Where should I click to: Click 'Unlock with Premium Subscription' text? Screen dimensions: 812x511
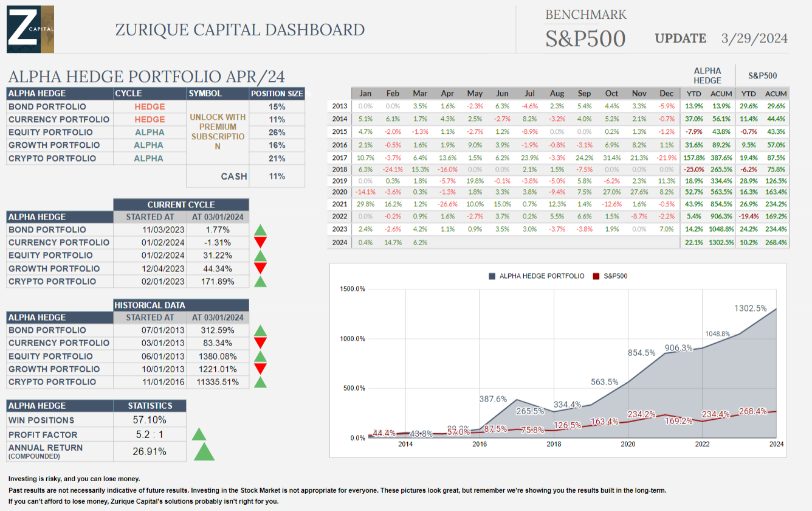[218, 132]
